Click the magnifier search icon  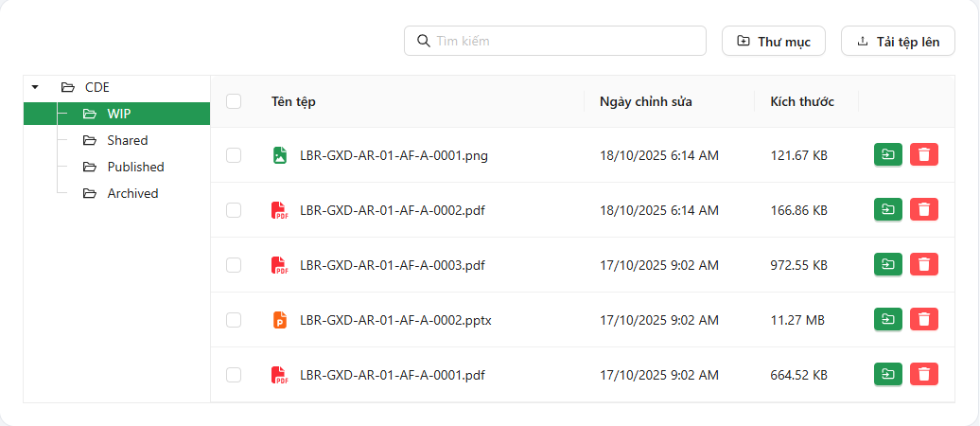click(424, 41)
